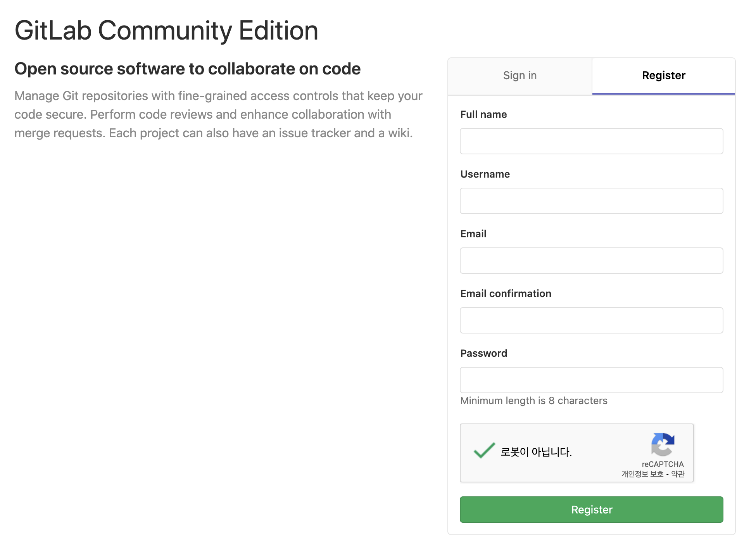The image size is (756, 553).
Task: Toggle the reCAPTCHA green checkmark
Action: coord(484,451)
